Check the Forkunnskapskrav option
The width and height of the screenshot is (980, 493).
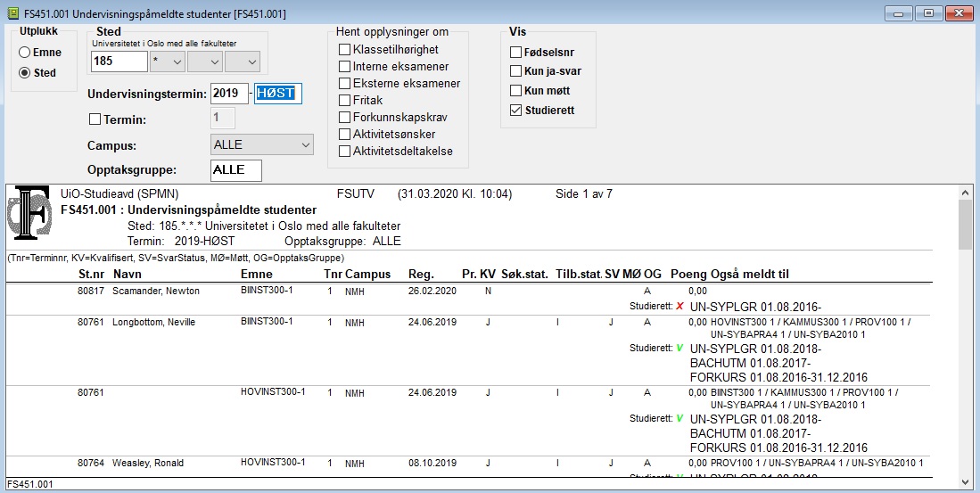pos(344,117)
